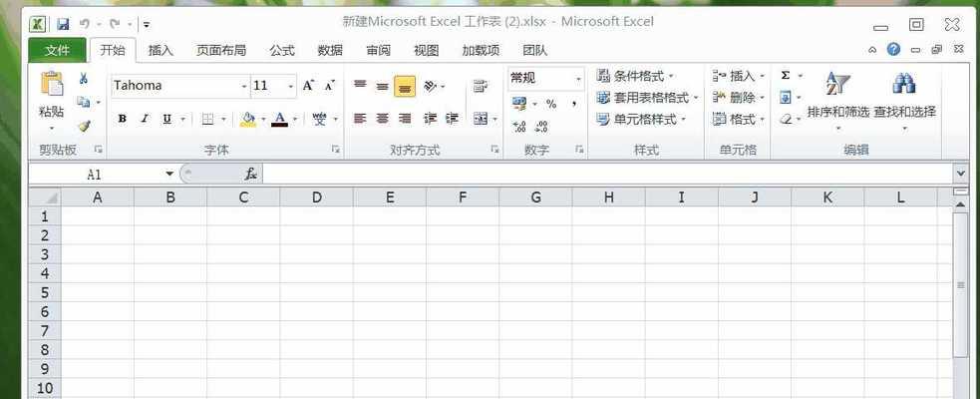Screen dimensions: 980x399
Task: Open 单元格样式 cell styles menu
Action: [641, 119]
